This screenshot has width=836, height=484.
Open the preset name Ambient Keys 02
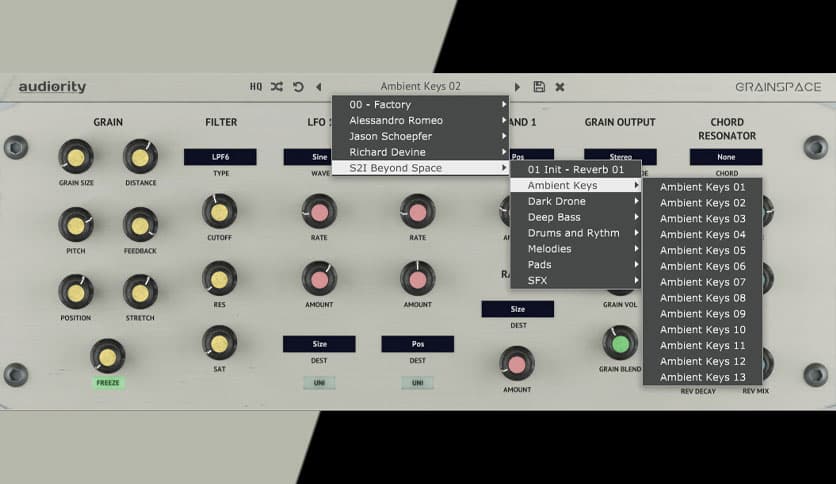(x=421, y=86)
